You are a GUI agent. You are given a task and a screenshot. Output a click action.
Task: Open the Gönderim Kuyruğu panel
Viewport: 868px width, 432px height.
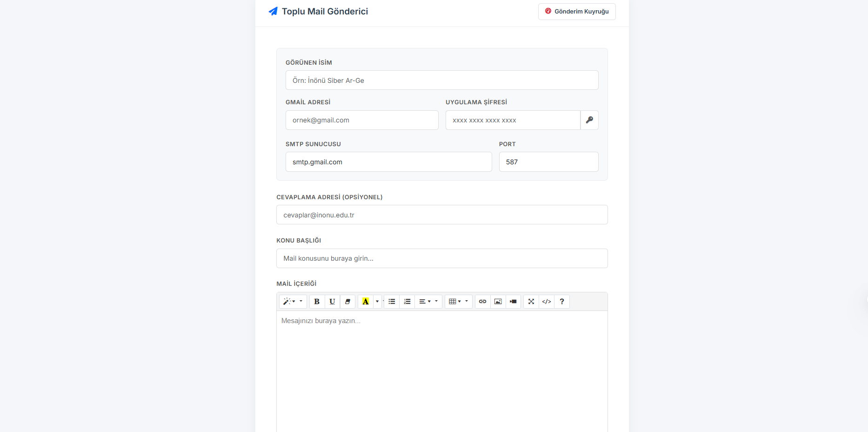click(576, 11)
